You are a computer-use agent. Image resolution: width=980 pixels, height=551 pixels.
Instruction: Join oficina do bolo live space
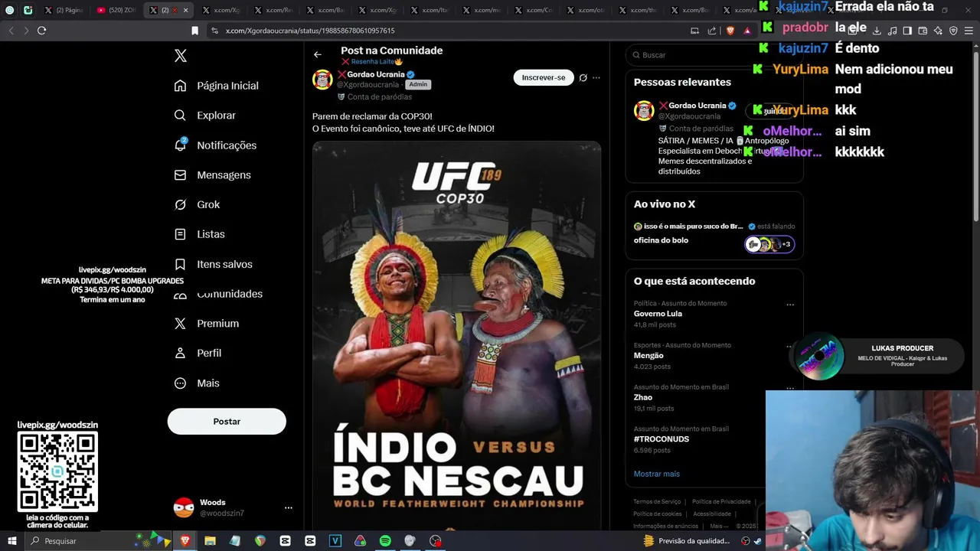pyautogui.click(x=714, y=233)
